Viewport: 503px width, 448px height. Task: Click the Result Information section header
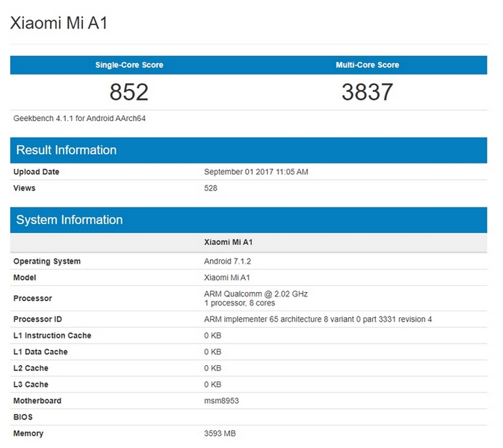coord(67,150)
